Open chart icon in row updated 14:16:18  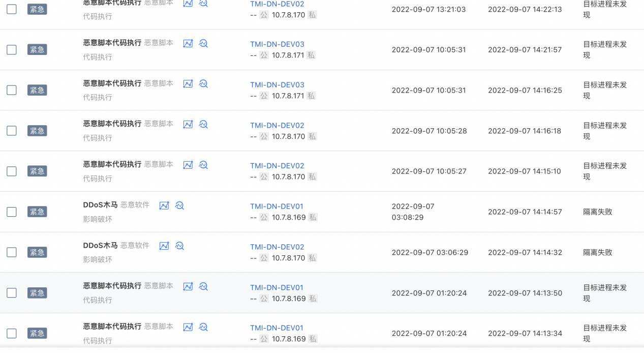(188, 124)
